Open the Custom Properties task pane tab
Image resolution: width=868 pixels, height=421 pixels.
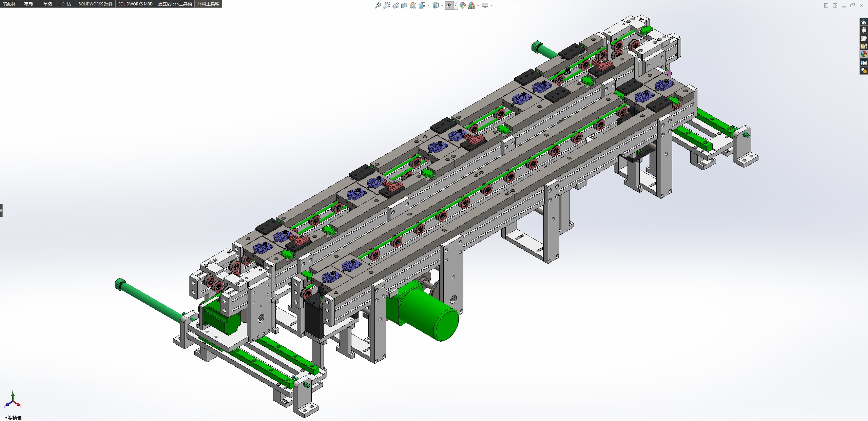864,63
